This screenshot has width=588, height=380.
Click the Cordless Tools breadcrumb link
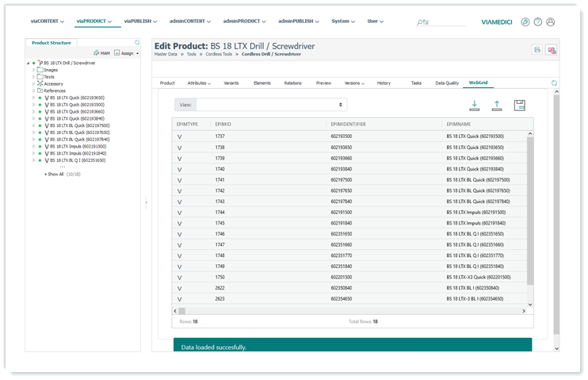pos(219,55)
